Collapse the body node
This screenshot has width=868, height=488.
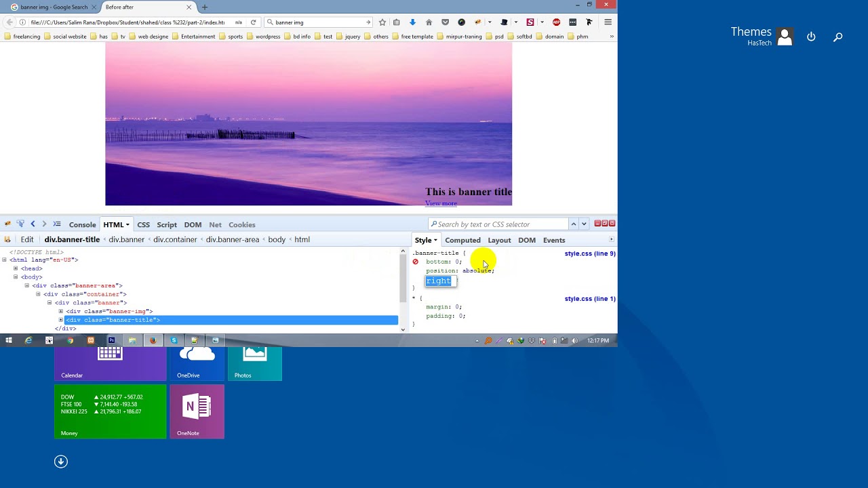point(16,277)
